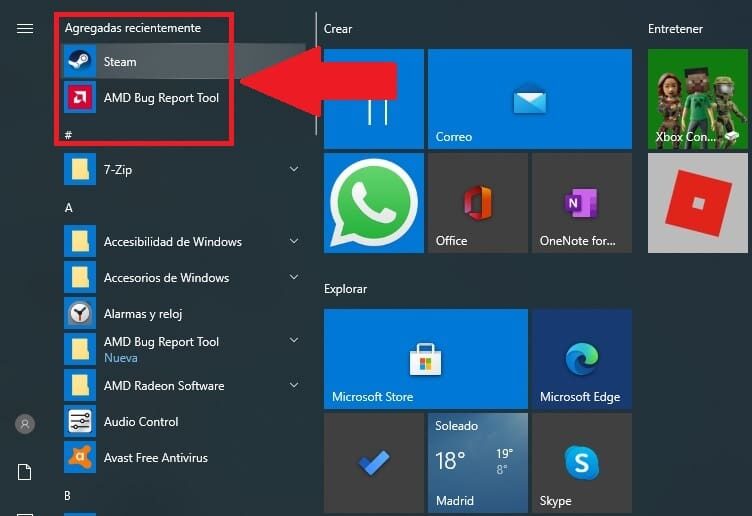The height and width of the screenshot is (516, 752).
Task: Click the B letter index header
Action: pos(68,495)
